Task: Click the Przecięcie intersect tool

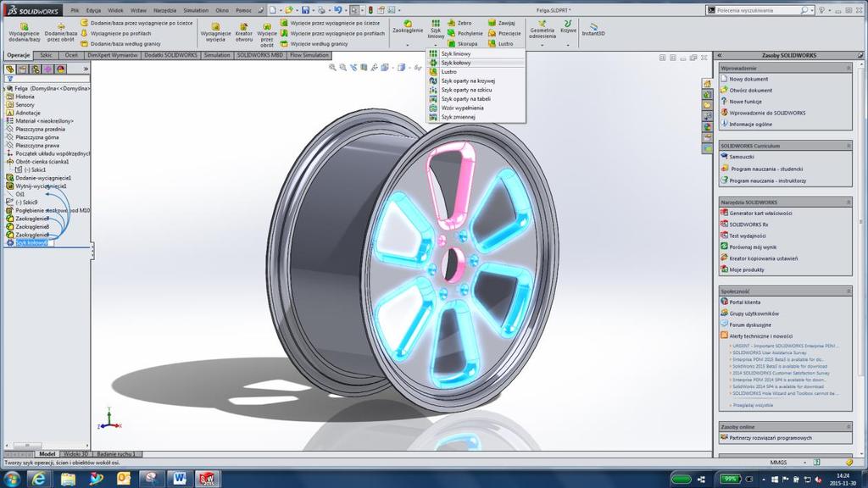Action: click(x=504, y=33)
